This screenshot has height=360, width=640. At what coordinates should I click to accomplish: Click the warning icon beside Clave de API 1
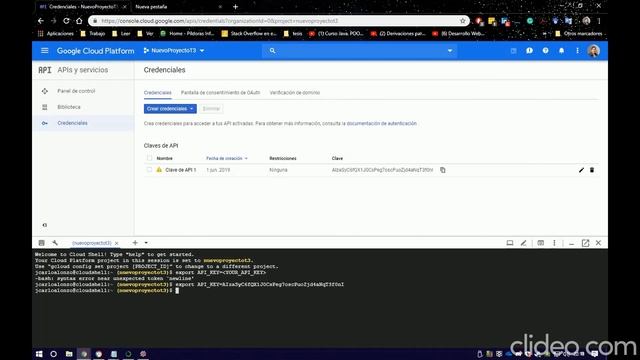click(159, 170)
